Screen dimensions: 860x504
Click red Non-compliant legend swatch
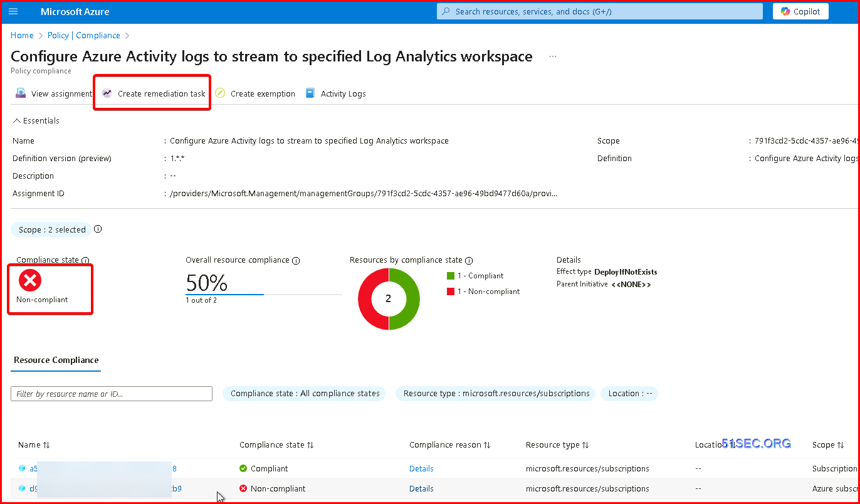451,291
